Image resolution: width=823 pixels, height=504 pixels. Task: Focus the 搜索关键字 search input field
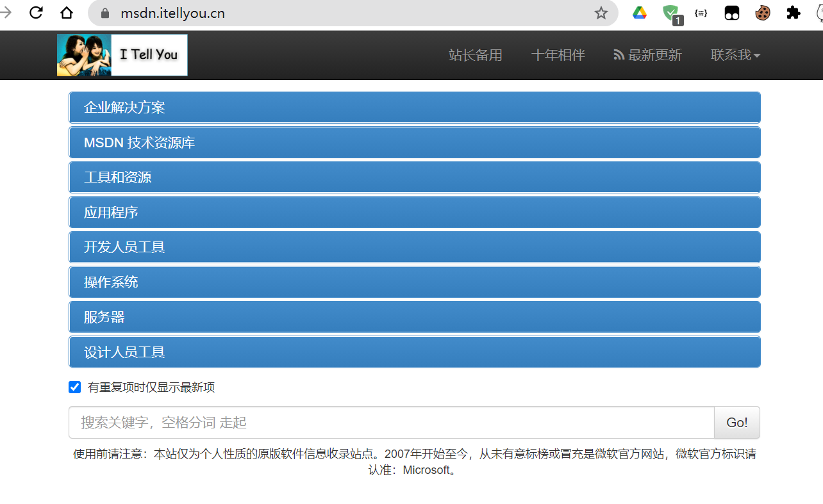click(392, 423)
